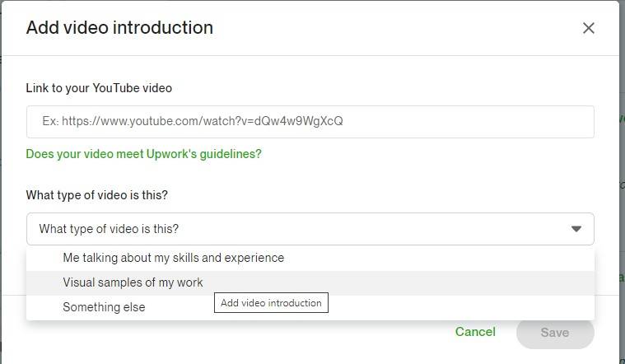Click the 'Add video introduction' dialog title
The image size is (625, 364).
click(119, 28)
